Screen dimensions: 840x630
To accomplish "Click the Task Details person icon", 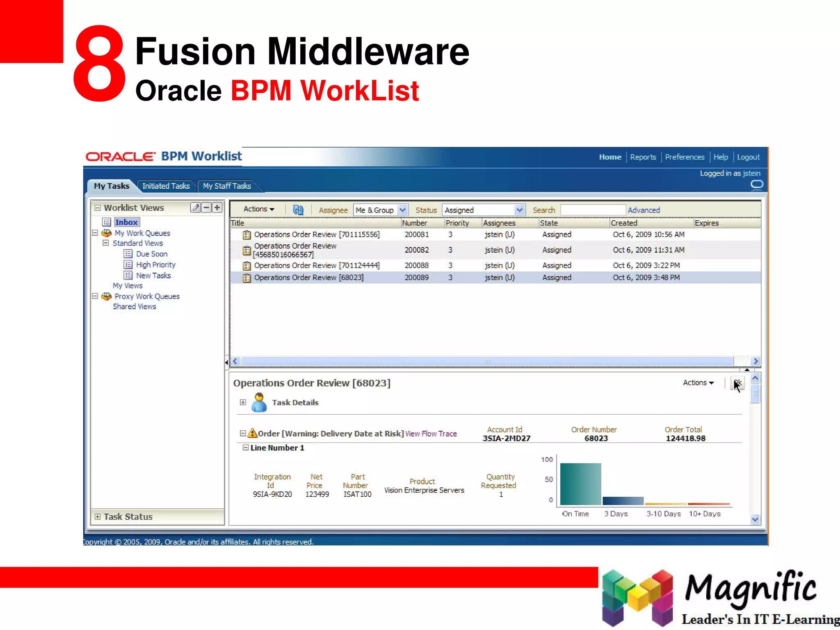I will [x=259, y=402].
